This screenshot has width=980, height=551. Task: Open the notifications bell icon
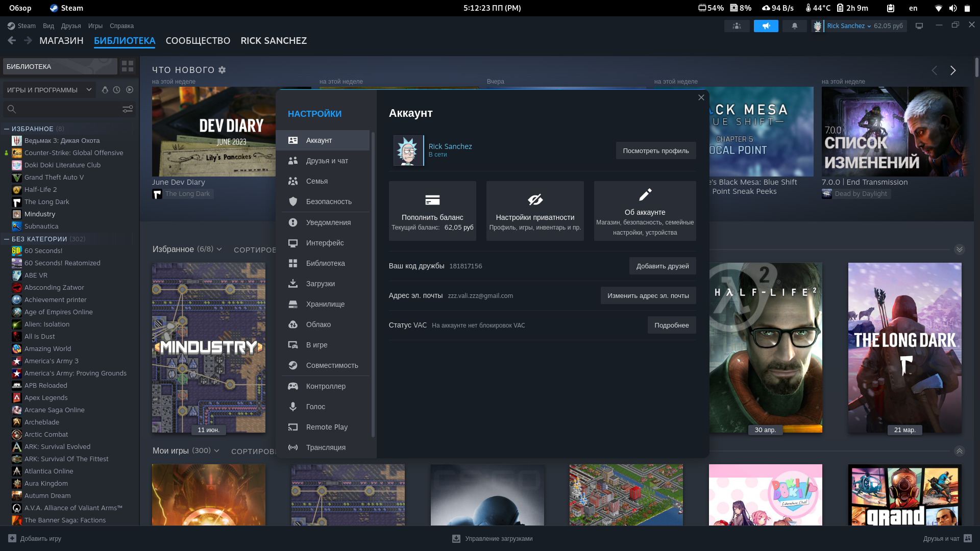(x=794, y=26)
